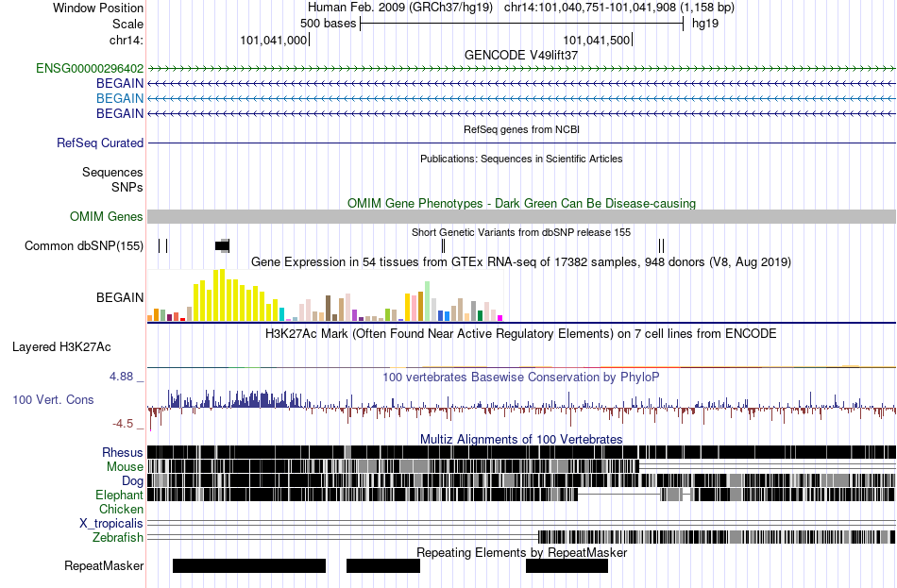Click 100 vertebrates Basewise Conservation by PhyloP title
897x588 pixels.
click(x=521, y=377)
